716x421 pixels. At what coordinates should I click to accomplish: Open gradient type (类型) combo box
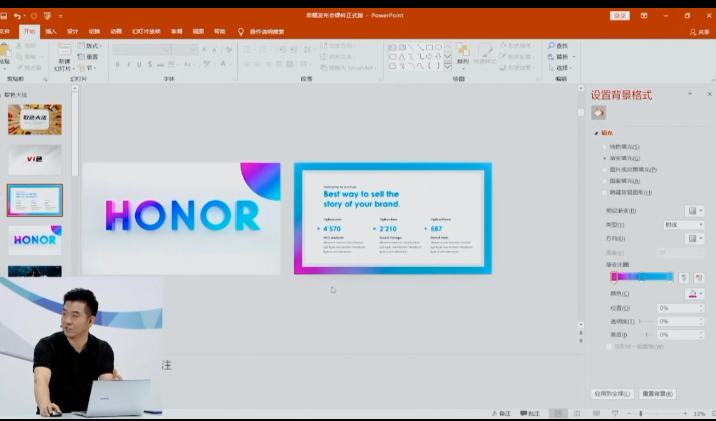coord(683,225)
